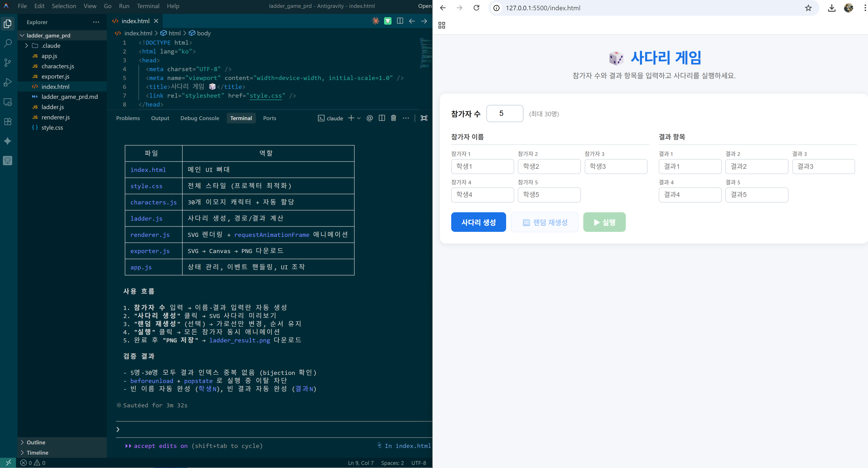Screen dimensions: 868x468
Task: Toggle split terminal layout icon
Action: (x=382, y=118)
